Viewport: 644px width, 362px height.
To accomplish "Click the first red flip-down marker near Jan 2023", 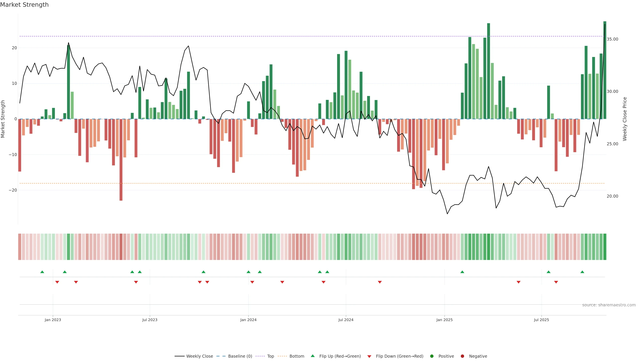I will click(x=57, y=282).
